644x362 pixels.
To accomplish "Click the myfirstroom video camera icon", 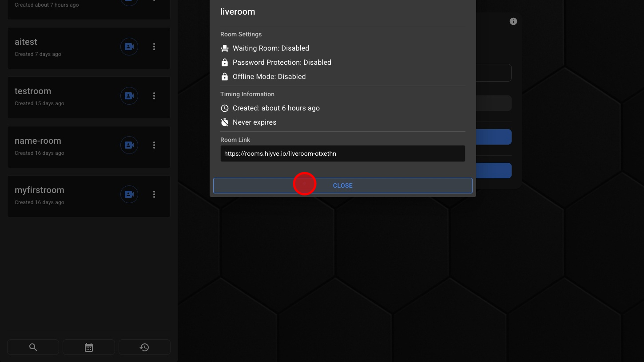I will (129, 194).
